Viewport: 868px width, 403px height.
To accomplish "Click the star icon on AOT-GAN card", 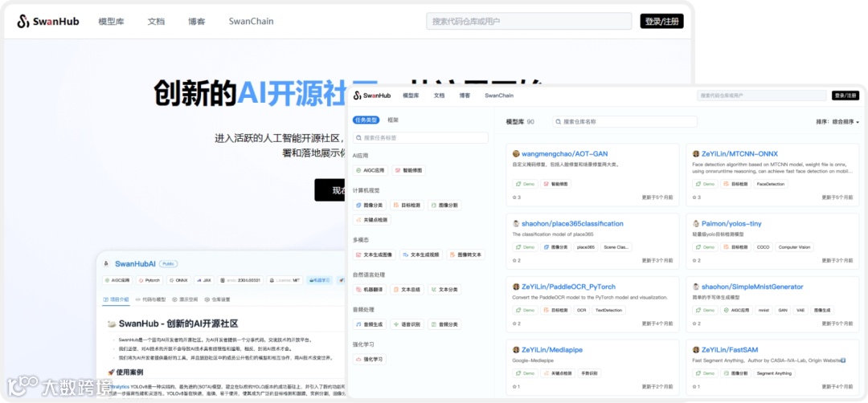I will [514, 197].
